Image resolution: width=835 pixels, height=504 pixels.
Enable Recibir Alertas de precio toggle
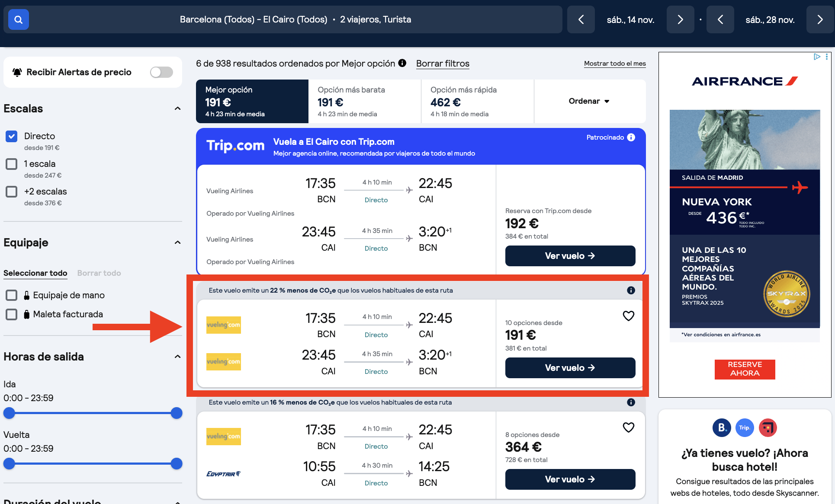click(161, 72)
